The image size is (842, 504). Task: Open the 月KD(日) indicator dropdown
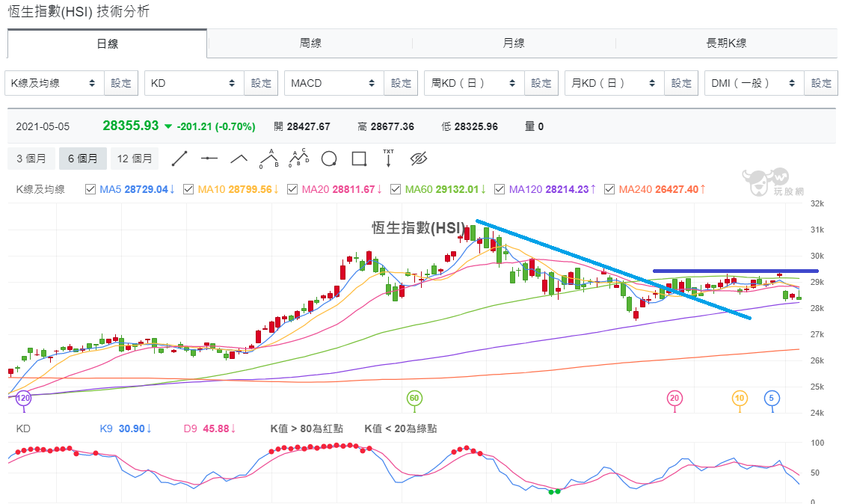click(x=615, y=83)
